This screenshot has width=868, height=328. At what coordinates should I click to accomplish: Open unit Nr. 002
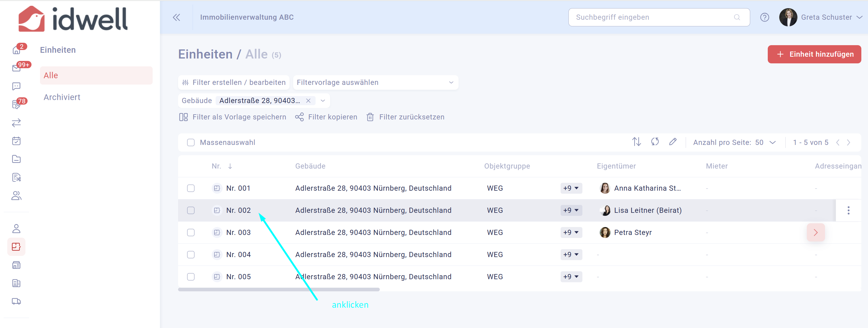[x=239, y=210]
